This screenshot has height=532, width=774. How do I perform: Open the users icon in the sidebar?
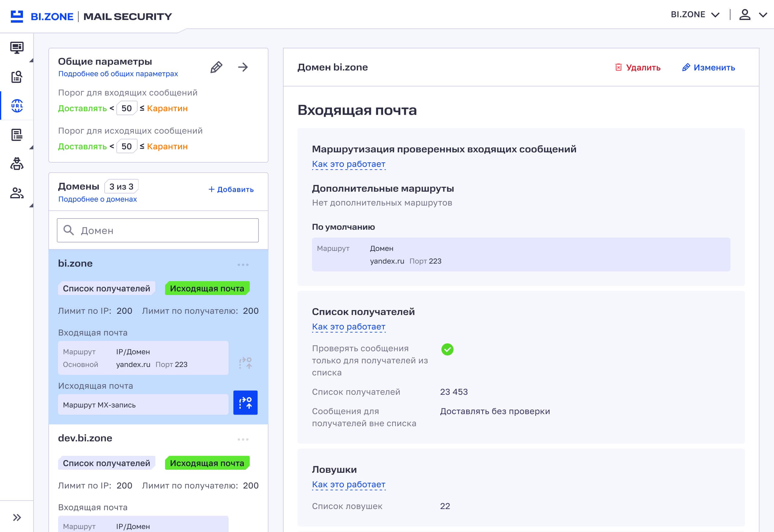(16, 193)
